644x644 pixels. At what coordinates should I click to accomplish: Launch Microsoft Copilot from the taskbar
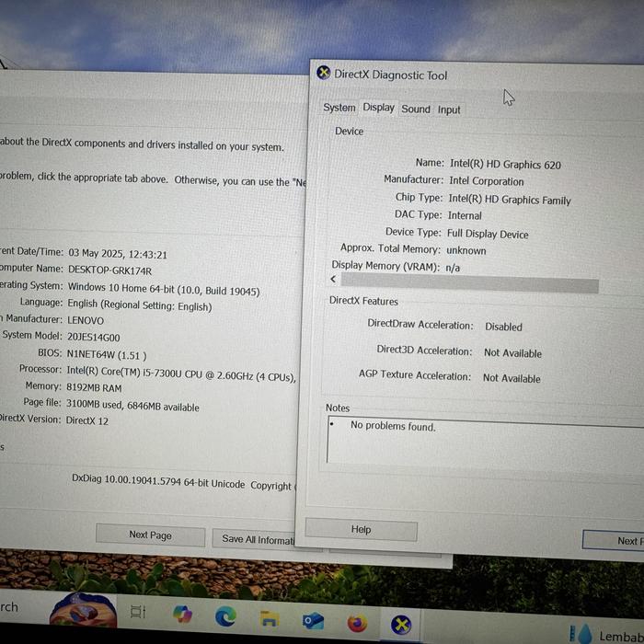coord(181,614)
